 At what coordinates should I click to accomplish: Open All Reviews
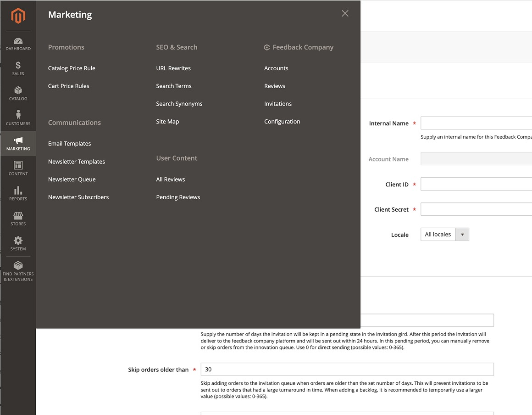point(170,179)
